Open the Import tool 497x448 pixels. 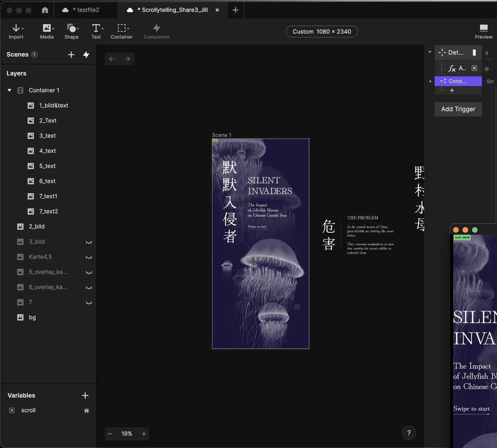pyautogui.click(x=16, y=31)
